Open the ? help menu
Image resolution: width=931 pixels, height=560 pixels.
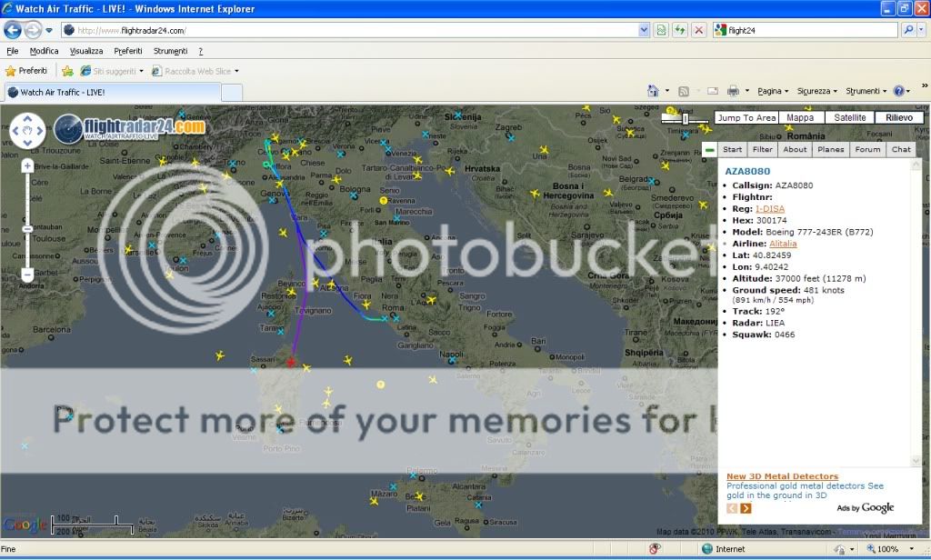(x=201, y=51)
